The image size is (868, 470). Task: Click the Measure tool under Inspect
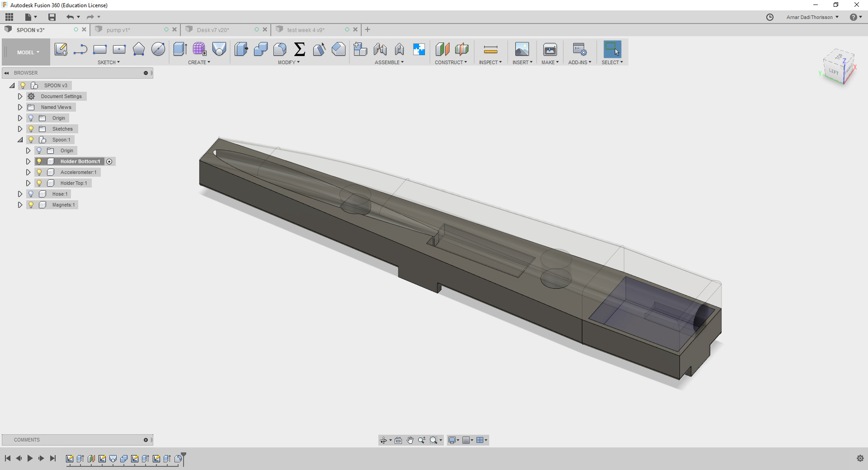490,49
